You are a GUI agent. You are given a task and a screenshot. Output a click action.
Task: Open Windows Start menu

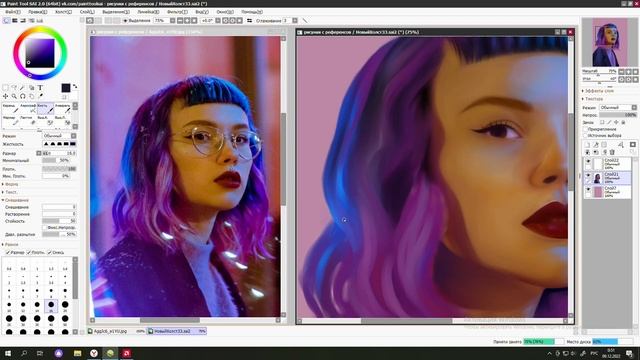pos(8,353)
